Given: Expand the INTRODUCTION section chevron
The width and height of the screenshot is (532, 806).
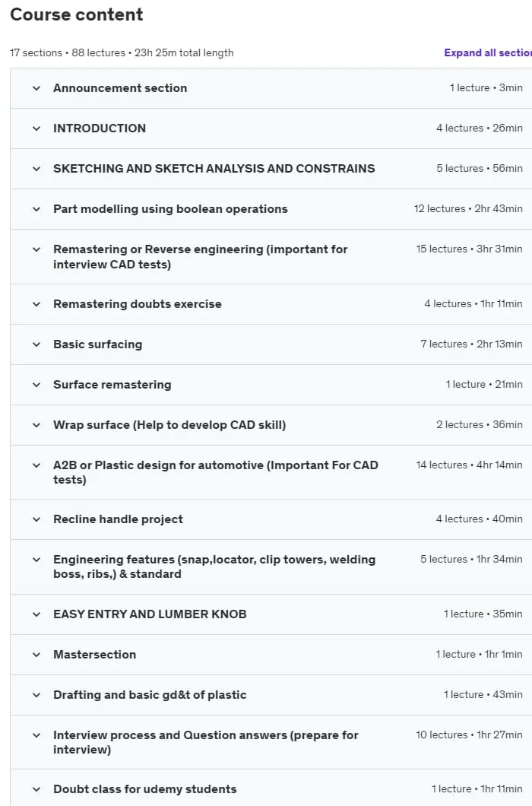Looking at the screenshot, I should pyautogui.click(x=36, y=129).
